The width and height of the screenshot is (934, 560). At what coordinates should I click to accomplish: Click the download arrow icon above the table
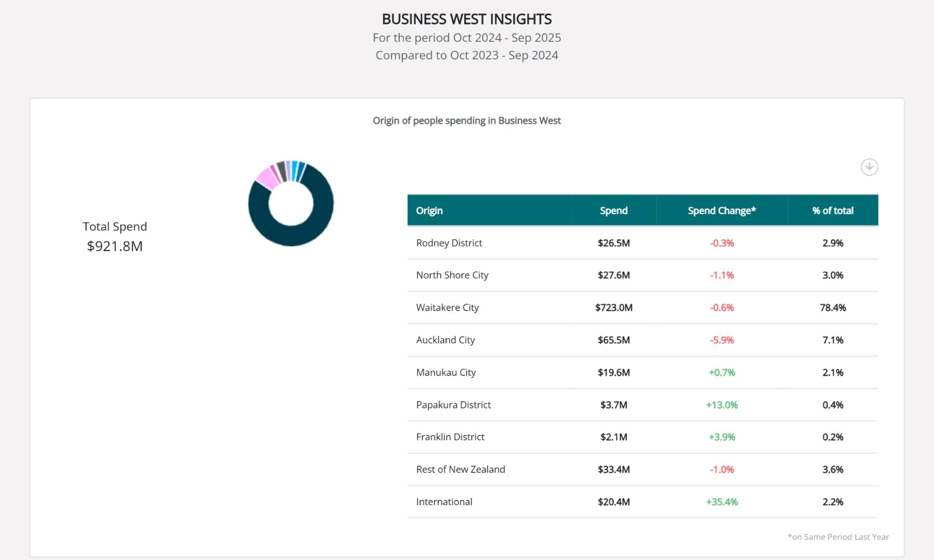tap(869, 167)
